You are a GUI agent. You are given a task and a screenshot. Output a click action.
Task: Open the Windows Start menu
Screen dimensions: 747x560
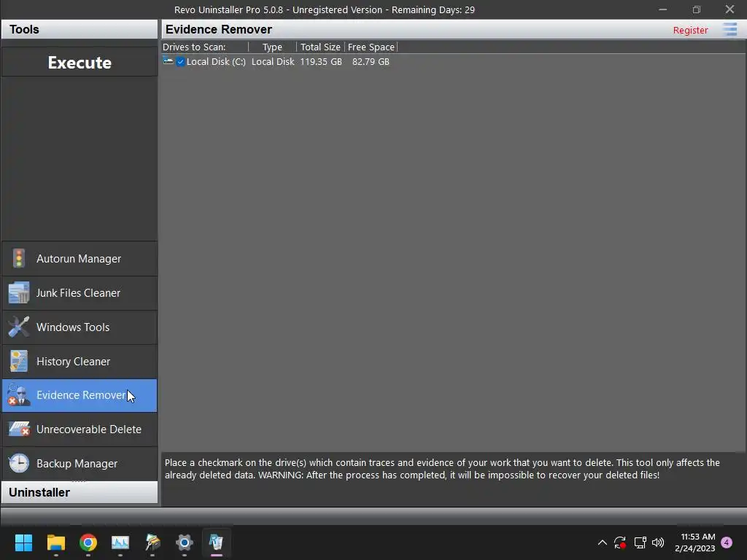click(x=23, y=542)
